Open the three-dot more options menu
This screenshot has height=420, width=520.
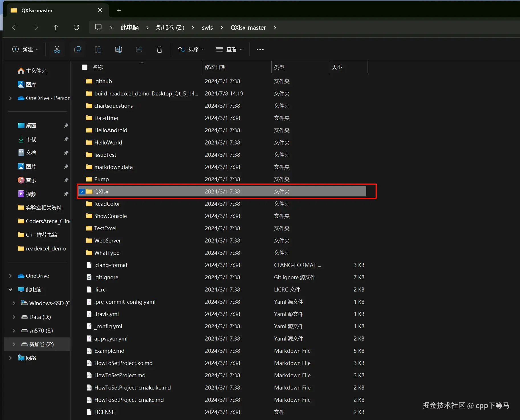pos(260,50)
